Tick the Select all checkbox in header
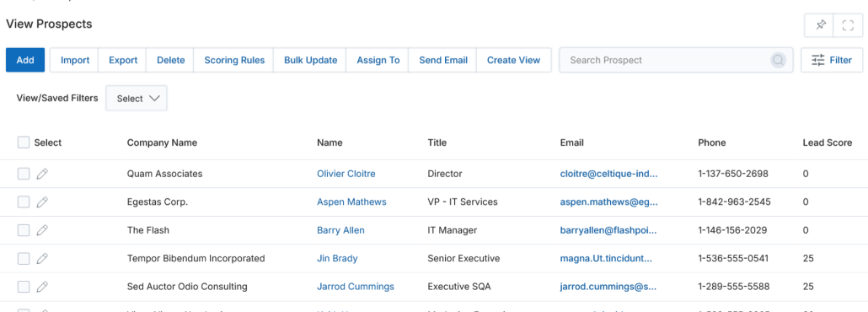Screen dimensions: 868x312 pyautogui.click(x=24, y=143)
